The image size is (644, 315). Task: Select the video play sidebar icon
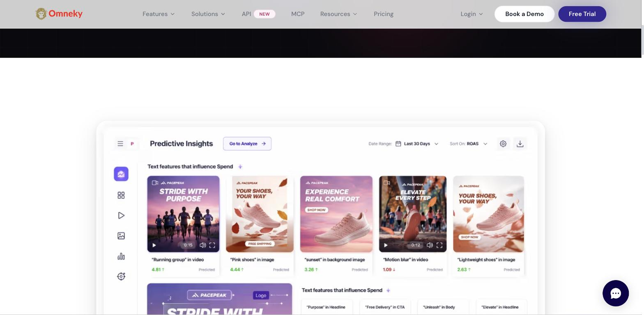click(121, 216)
